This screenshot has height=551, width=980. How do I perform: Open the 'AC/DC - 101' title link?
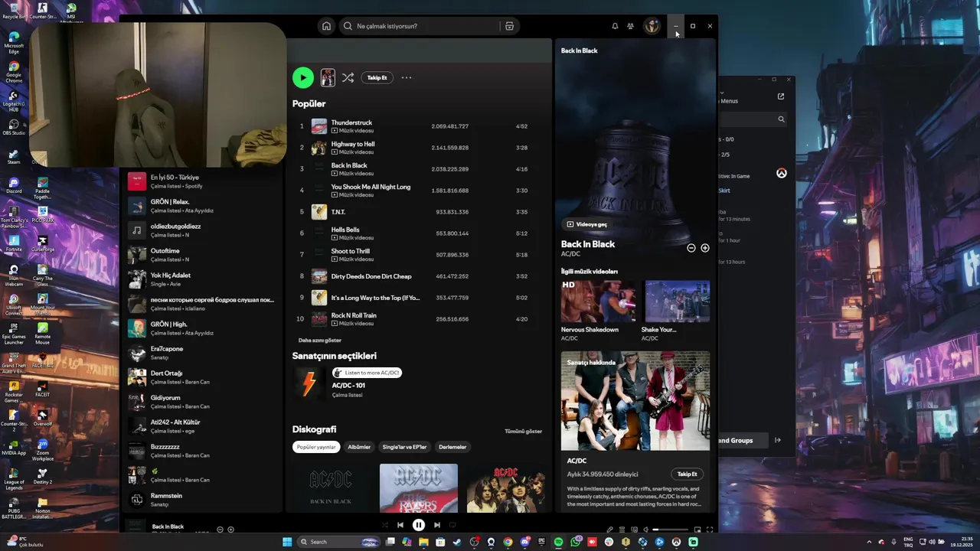tap(348, 385)
